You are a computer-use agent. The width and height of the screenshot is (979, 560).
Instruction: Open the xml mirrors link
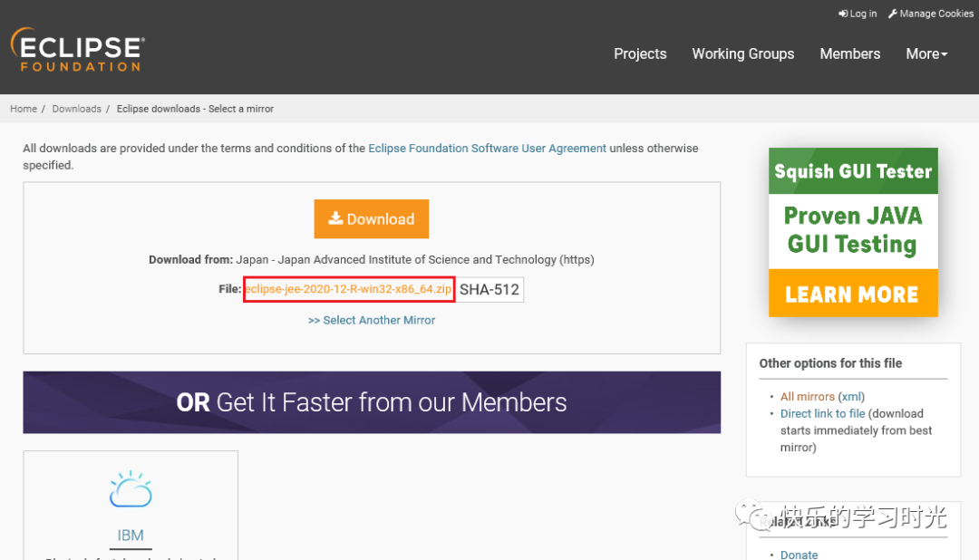(851, 396)
